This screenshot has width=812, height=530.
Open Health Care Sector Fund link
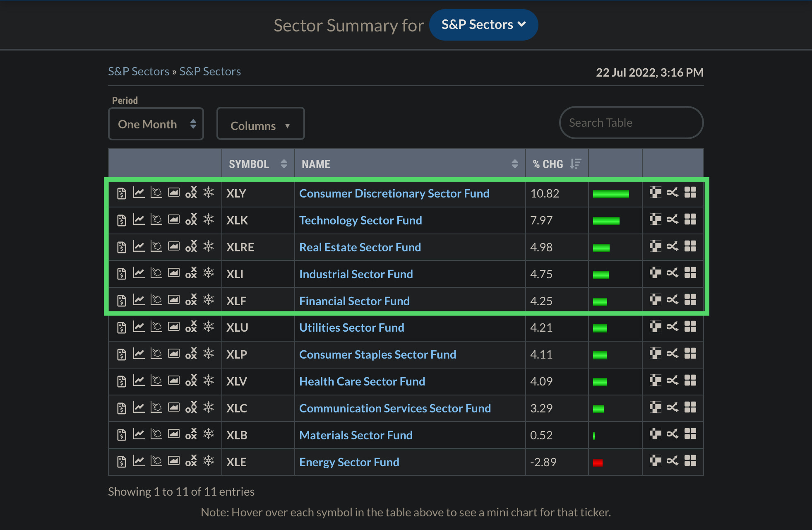click(362, 381)
